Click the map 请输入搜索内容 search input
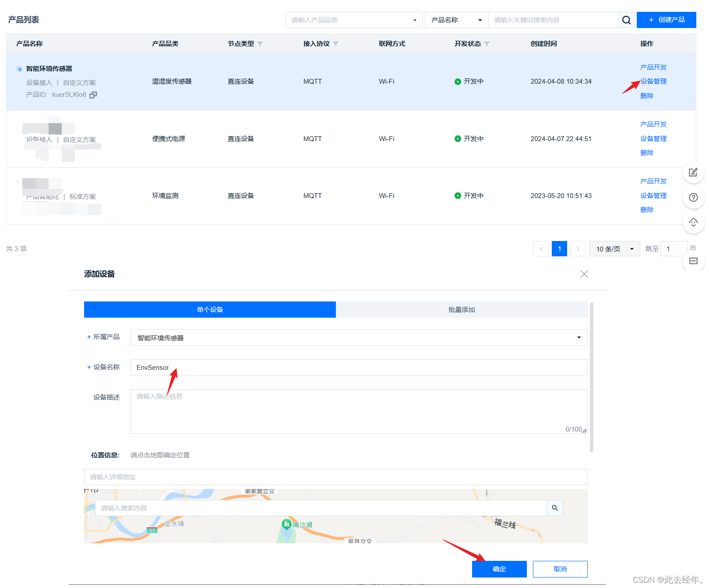This screenshot has width=709, height=588. pos(321,508)
